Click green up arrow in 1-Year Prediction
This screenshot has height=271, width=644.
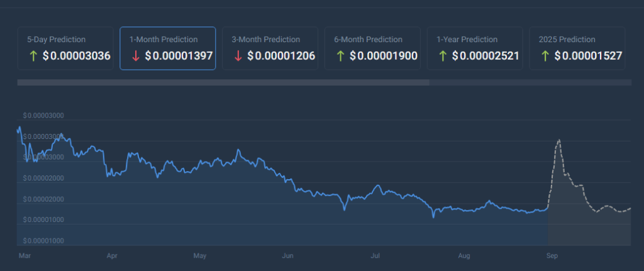(x=442, y=56)
